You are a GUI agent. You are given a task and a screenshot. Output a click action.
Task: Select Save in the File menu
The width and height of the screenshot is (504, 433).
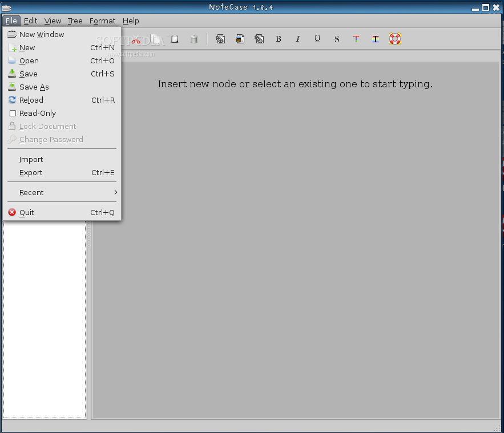click(x=62, y=74)
